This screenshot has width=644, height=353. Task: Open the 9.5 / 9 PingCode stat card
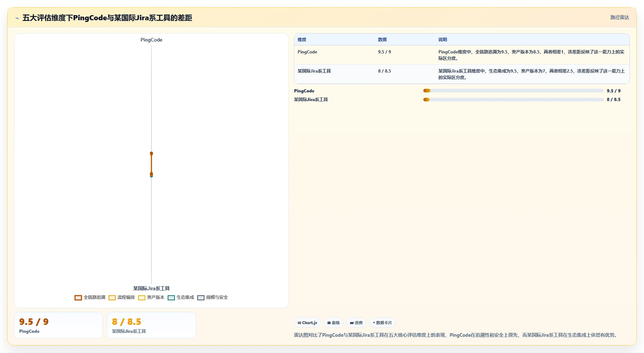pyautogui.click(x=58, y=325)
